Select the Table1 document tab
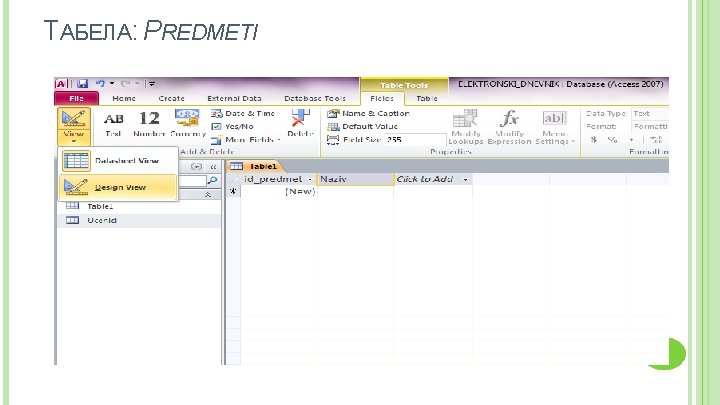 point(254,166)
